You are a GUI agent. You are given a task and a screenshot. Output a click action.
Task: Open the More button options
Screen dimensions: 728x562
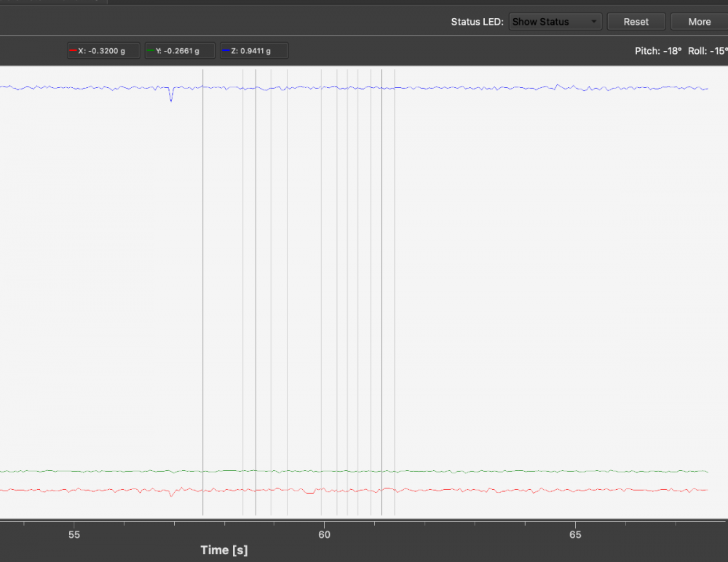tap(699, 22)
